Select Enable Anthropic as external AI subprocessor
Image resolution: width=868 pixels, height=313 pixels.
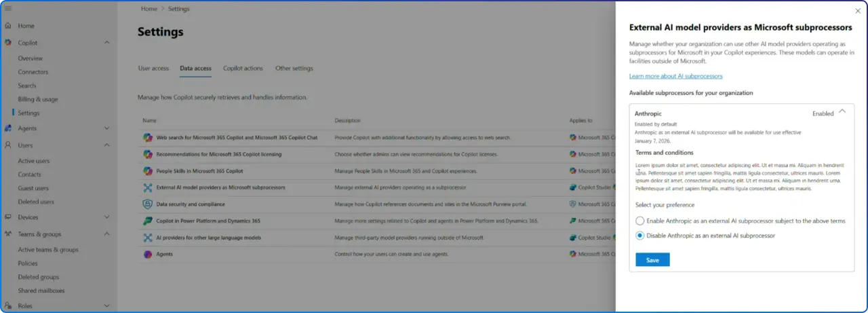639,221
